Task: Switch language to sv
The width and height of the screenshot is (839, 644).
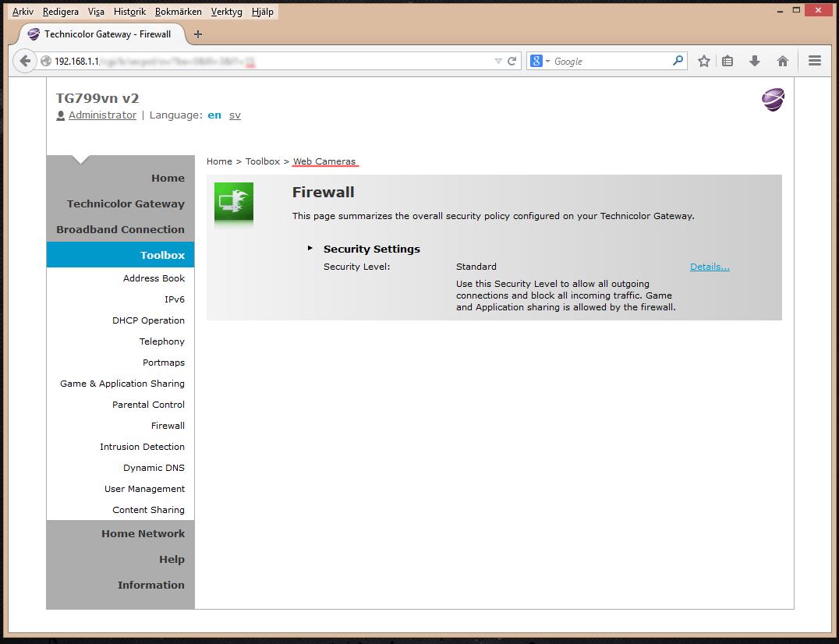Action: pos(235,115)
